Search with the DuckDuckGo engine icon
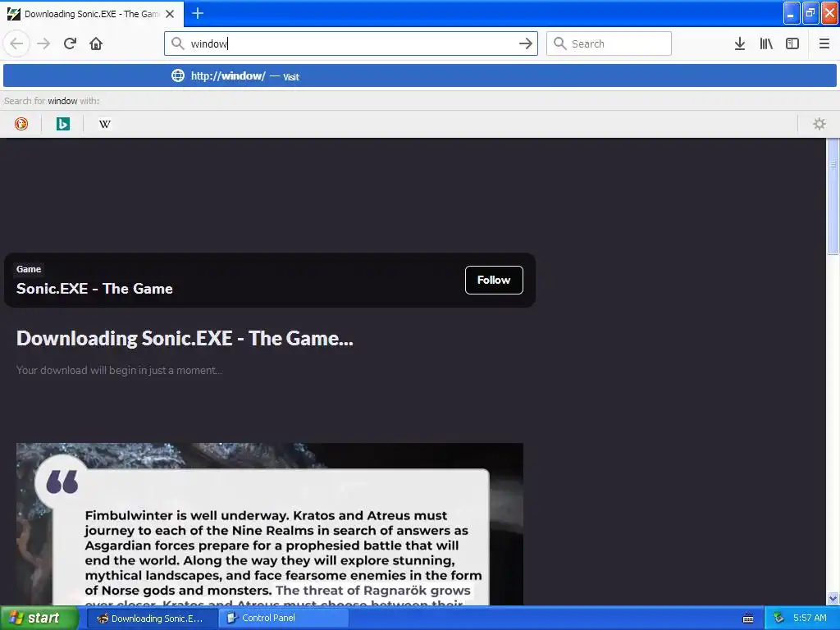This screenshot has width=840, height=630. (x=21, y=124)
